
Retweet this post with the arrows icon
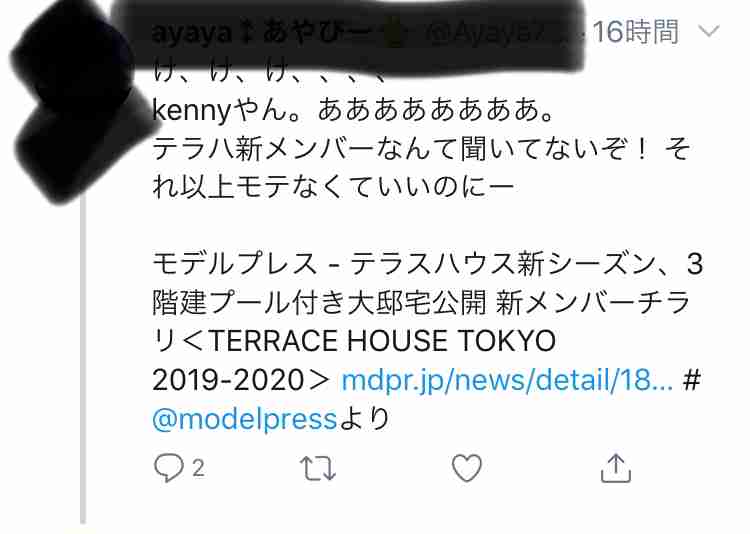(318, 468)
